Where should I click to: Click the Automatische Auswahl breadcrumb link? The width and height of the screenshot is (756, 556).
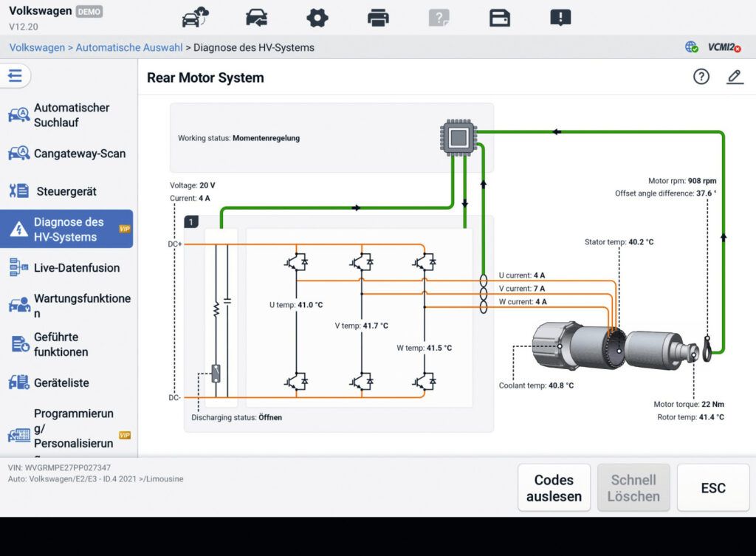click(129, 48)
